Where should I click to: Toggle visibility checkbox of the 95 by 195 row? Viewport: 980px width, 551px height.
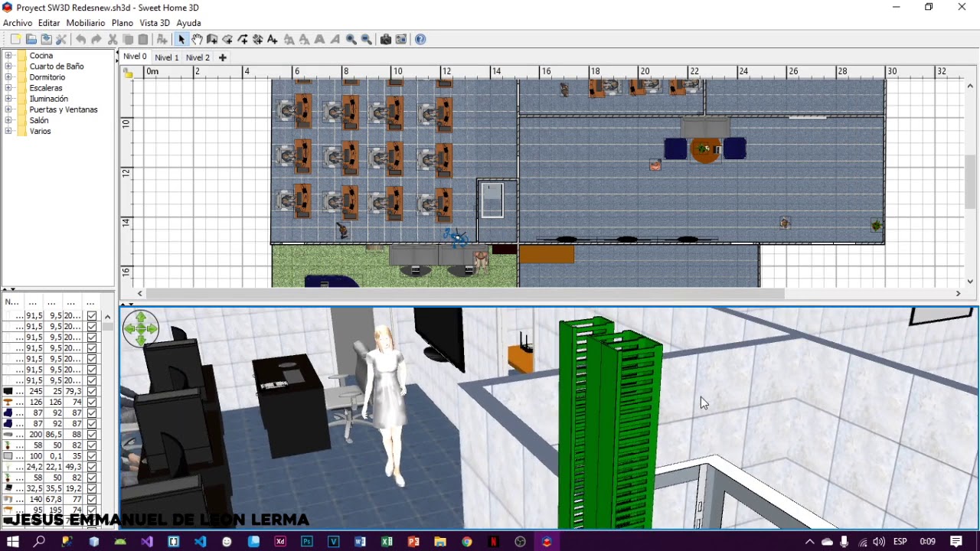click(x=92, y=510)
